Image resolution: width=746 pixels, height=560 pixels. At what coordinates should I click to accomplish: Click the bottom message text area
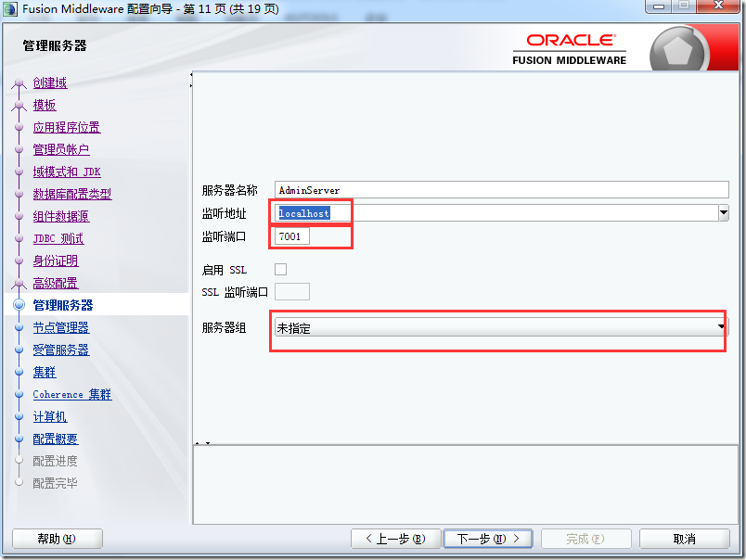[465, 484]
